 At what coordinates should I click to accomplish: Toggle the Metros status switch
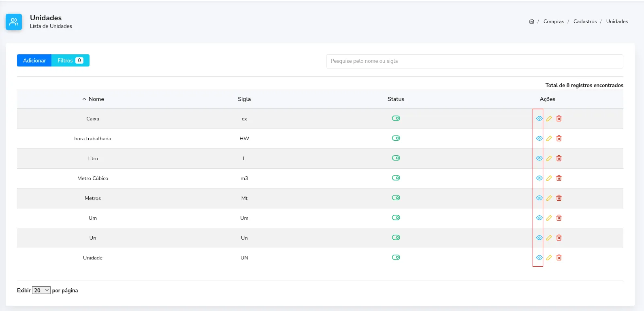[x=396, y=198]
